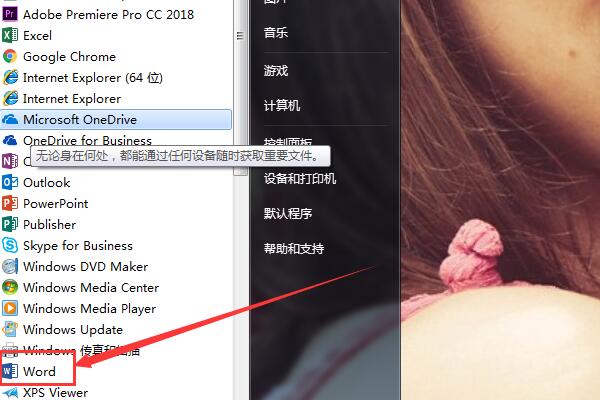Click the XPS Viewer icon

(x=10, y=392)
